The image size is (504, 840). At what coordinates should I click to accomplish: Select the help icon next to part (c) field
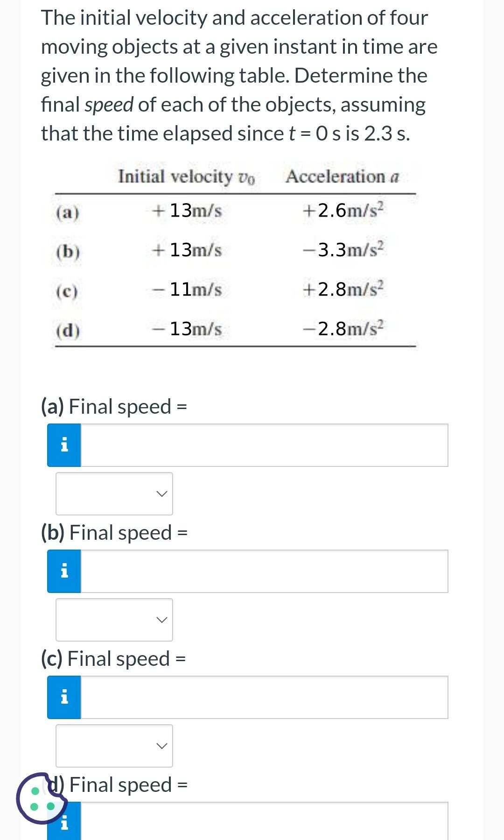[x=64, y=697]
